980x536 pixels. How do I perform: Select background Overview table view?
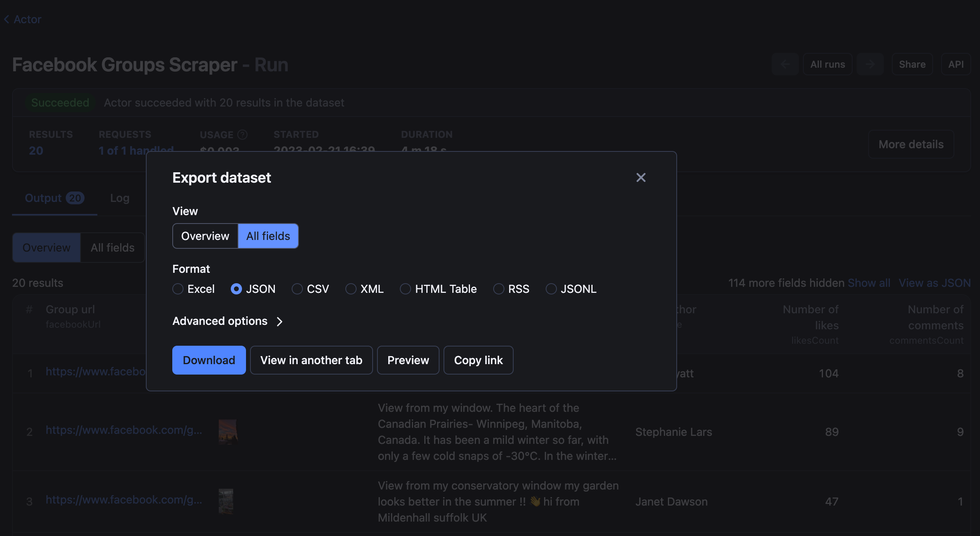pyautogui.click(x=46, y=248)
